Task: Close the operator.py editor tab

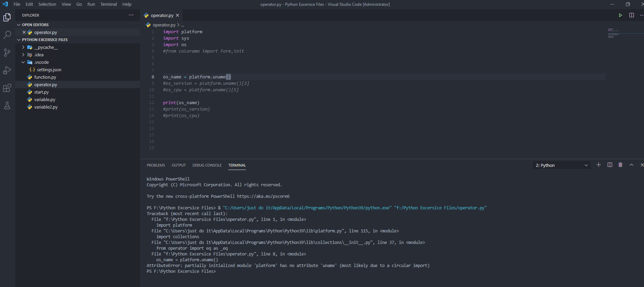Action: (177, 15)
